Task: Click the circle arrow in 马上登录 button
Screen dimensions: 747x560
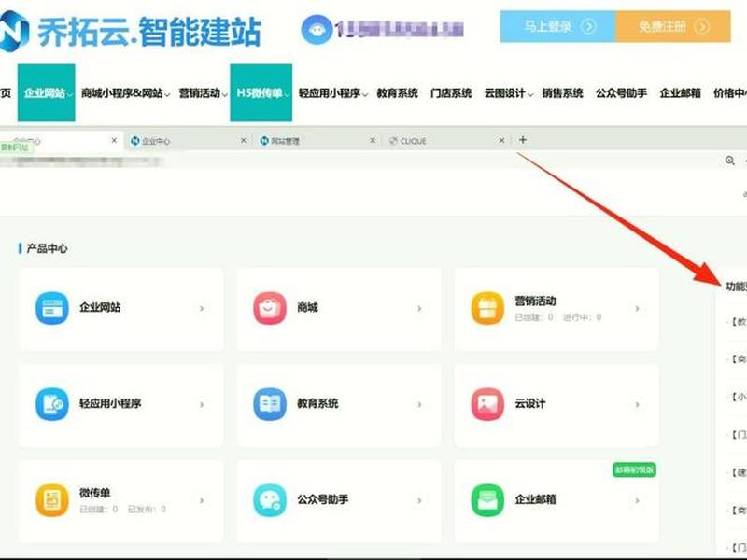Action: point(588,26)
